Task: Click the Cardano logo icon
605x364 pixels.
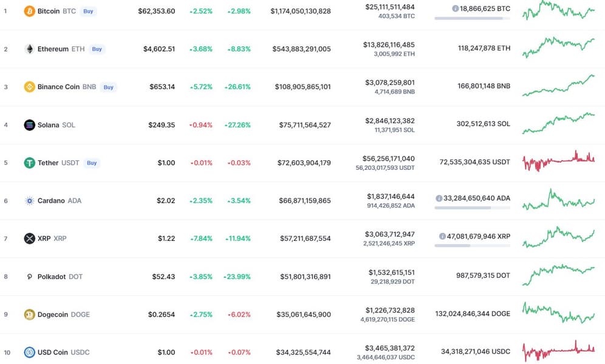Action: [x=29, y=201]
